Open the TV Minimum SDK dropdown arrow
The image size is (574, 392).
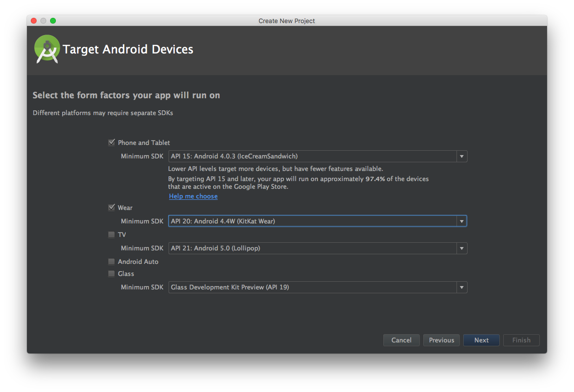462,248
